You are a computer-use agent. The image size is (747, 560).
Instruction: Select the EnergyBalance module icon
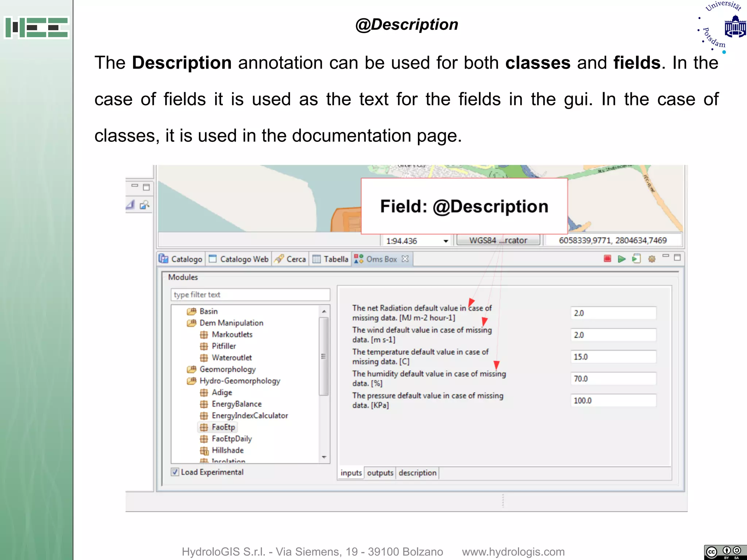click(x=204, y=404)
